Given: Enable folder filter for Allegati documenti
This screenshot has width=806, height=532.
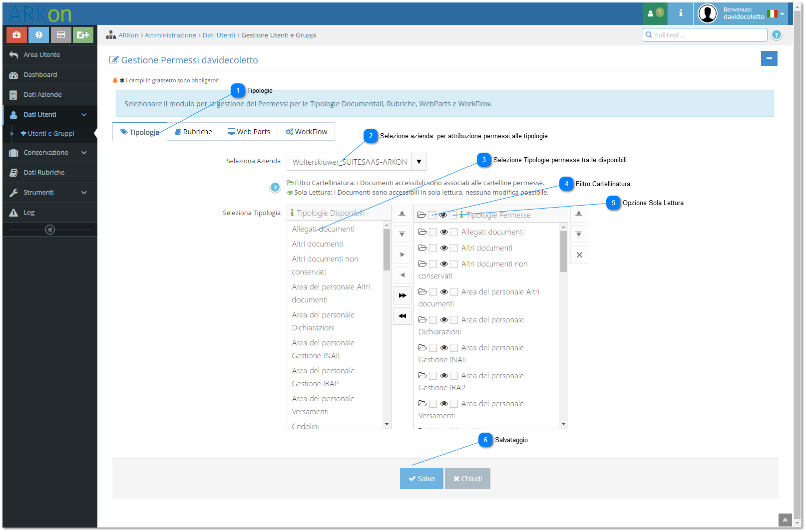Looking at the screenshot, I should (433, 232).
